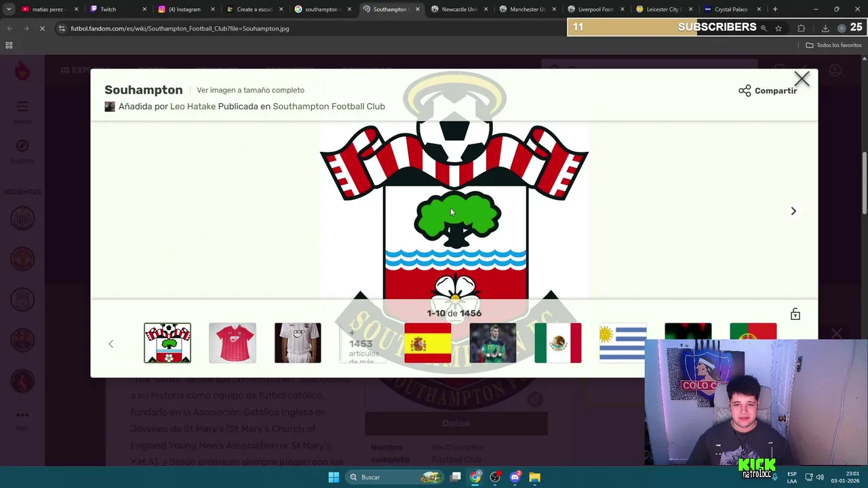The height and width of the screenshot is (488, 868).
Task: Open the clock showing 23:01
Action: pyautogui.click(x=846, y=477)
